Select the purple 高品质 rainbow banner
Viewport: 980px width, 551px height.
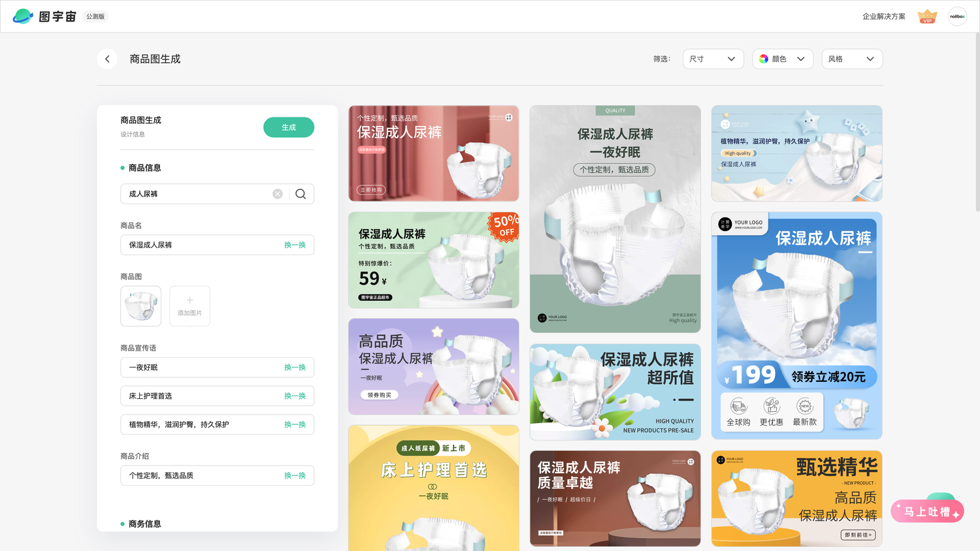(x=434, y=367)
